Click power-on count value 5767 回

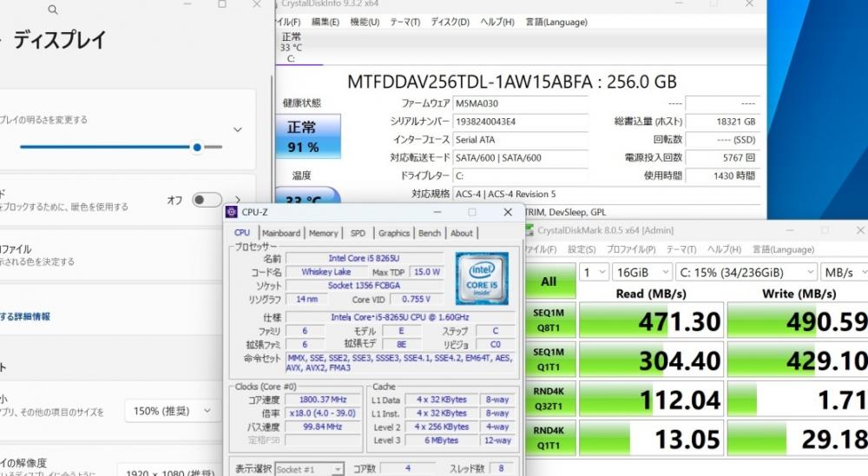[x=722, y=158]
